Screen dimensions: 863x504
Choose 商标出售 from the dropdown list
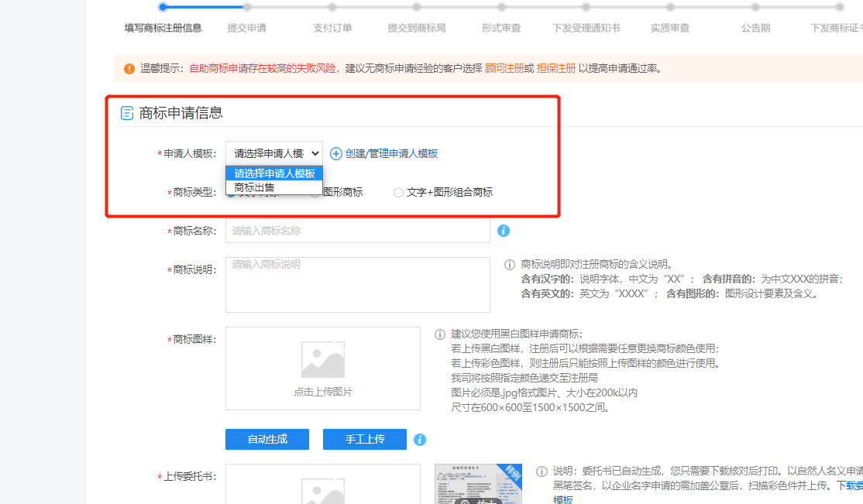(255, 187)
